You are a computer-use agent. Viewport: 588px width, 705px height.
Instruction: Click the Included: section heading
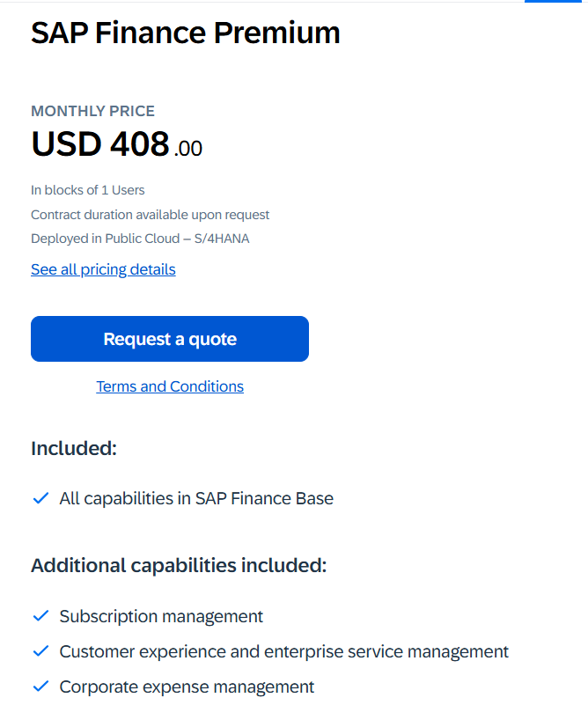pyautogui.click(x=74, y=448)
